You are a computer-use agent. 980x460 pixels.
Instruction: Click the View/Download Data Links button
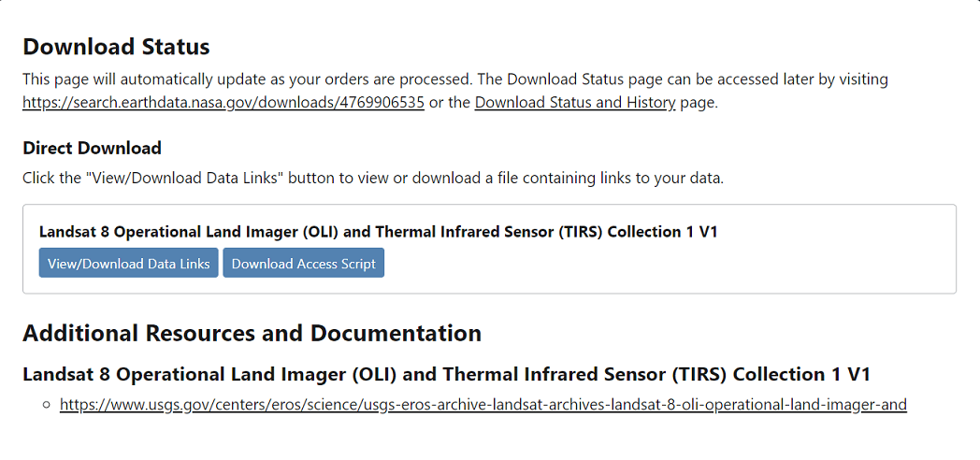pos(129,263)
